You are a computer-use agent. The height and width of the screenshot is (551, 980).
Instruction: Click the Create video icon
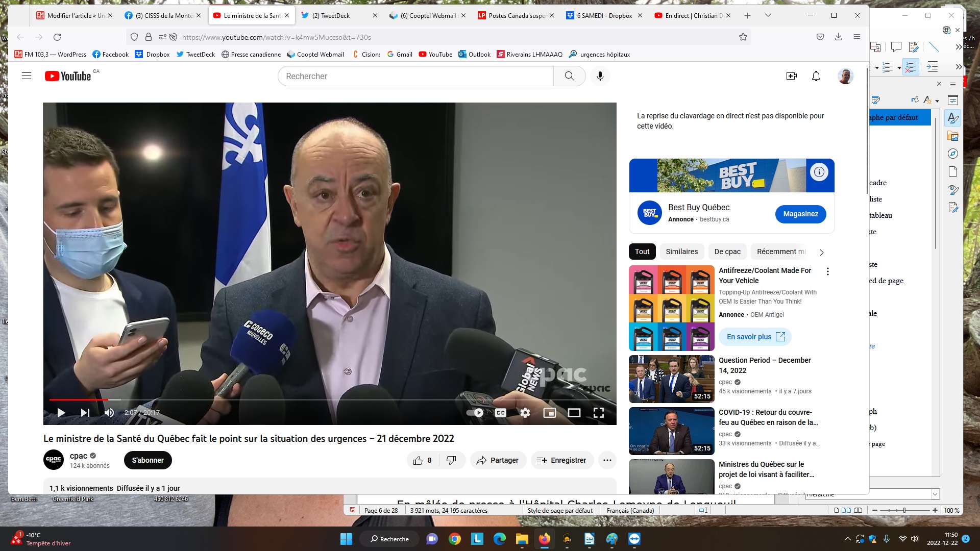[x=792, y=76]
